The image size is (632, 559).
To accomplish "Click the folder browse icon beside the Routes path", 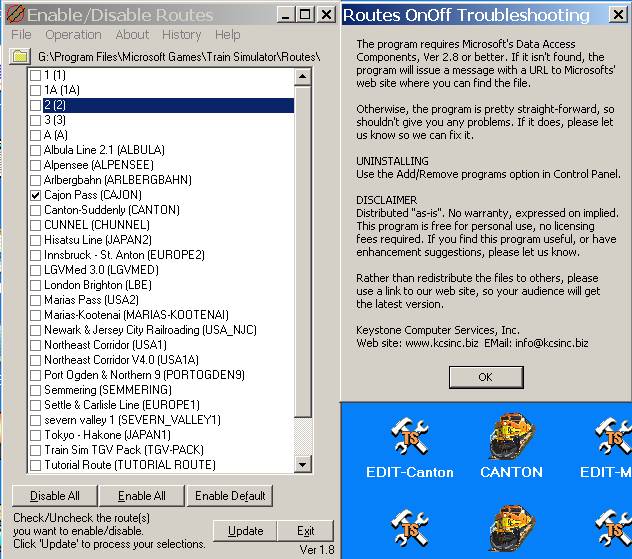I will click(x=20, y=56).
